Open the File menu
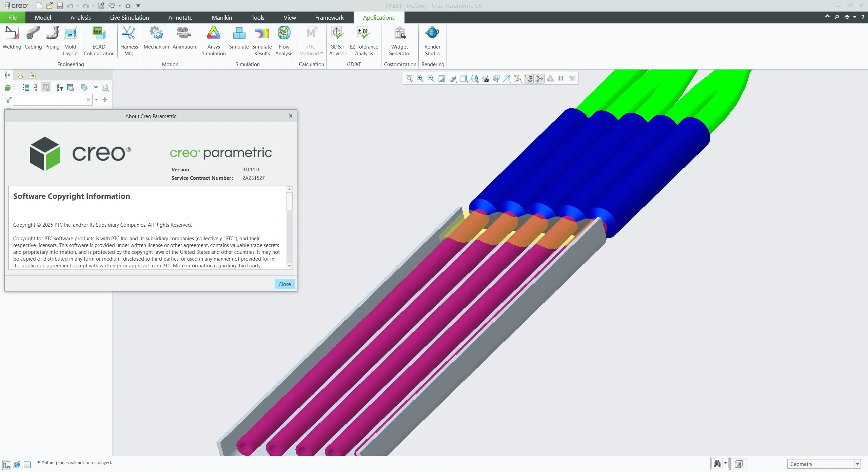This screenshot has width=868, height=472. click(x=13, y=18)
